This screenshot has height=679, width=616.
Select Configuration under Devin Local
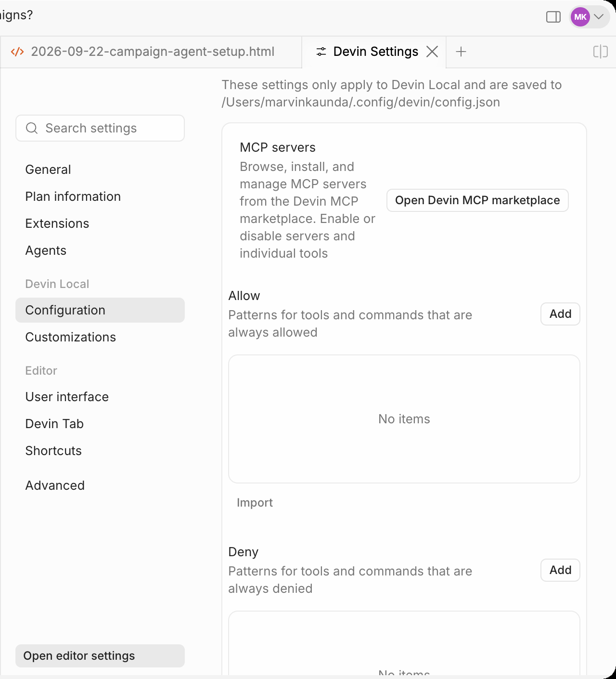click(x=100, y=310)
